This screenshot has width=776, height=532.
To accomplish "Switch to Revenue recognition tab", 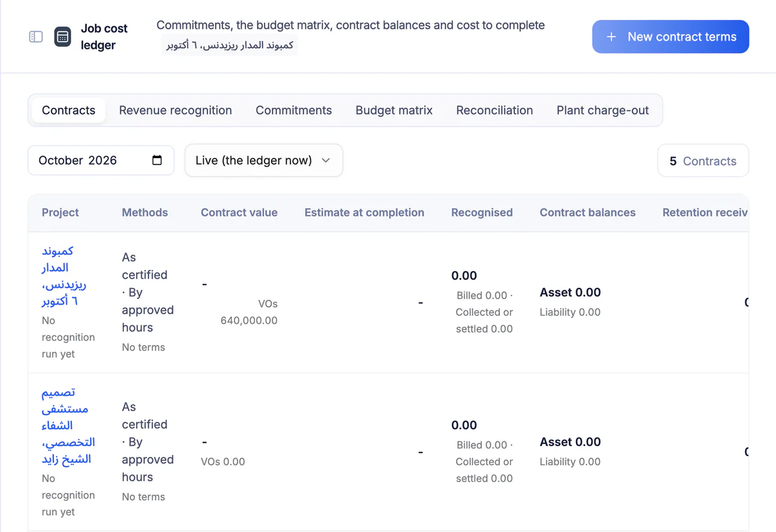I will click(175, 111).
